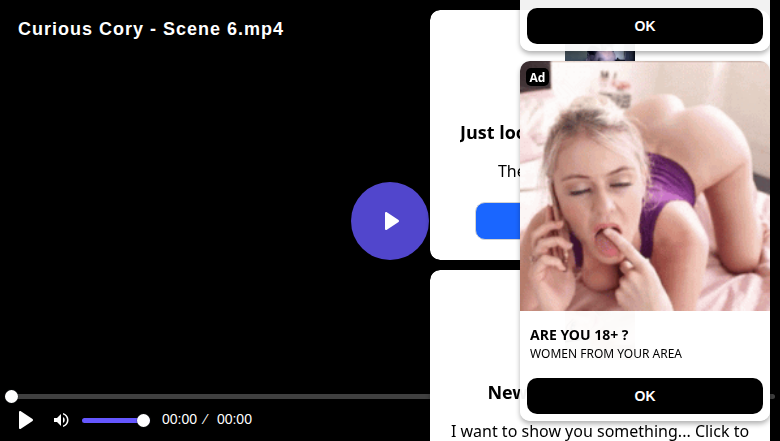780x441 pixels.
Task: Click the small play icon in control bar
Action: tap(26, 420)
